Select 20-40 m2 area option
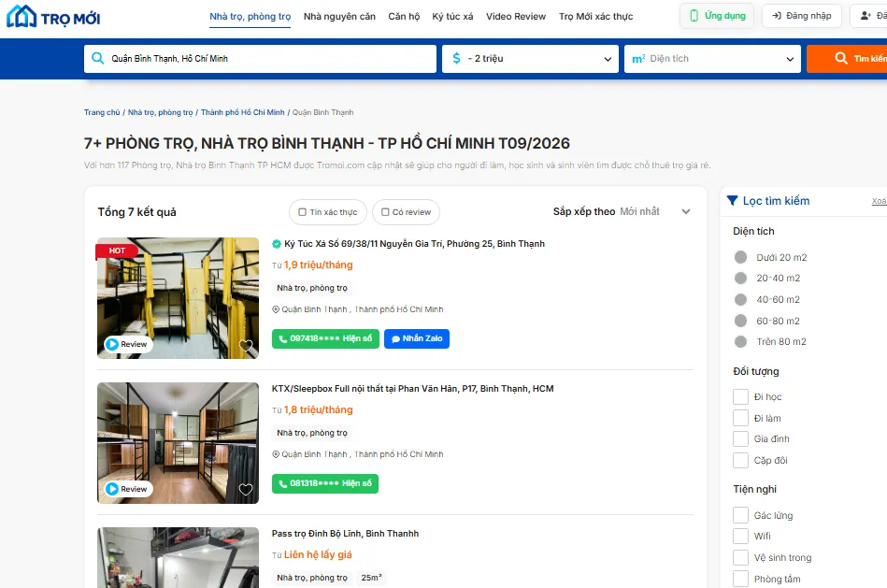Image resolution: width=887 pixels, height=588 pixels. (x=740, y=278)
